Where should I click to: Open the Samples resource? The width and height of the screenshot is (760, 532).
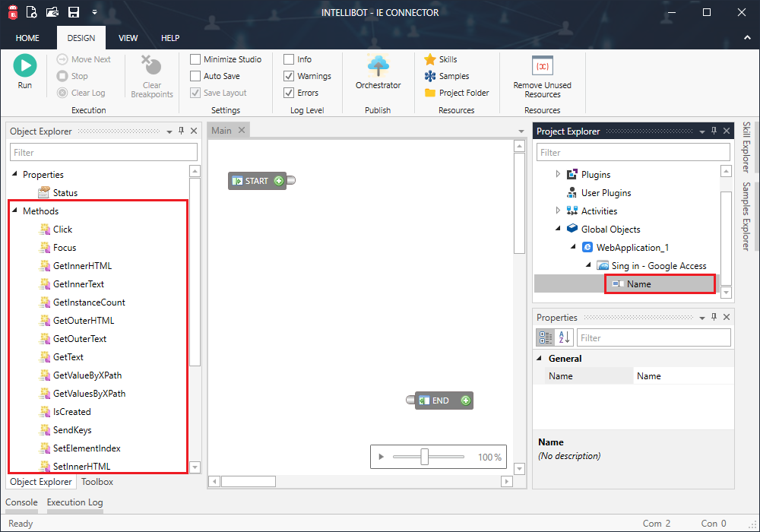point(430,76)
